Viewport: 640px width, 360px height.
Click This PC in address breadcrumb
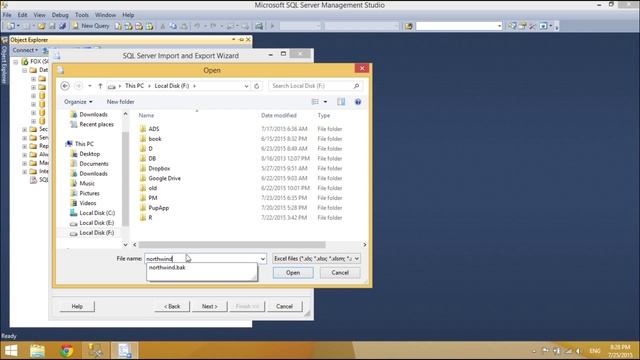134,86
